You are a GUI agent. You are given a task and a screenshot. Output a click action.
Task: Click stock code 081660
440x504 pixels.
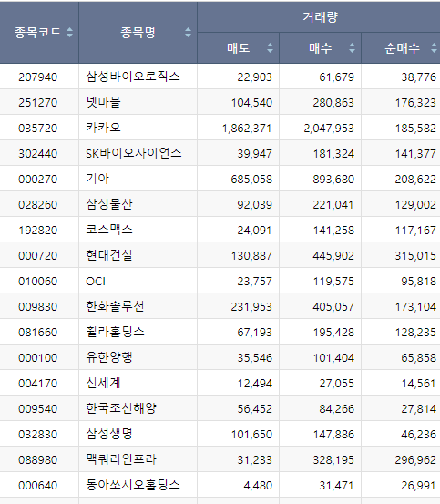(x=38, y=333)
